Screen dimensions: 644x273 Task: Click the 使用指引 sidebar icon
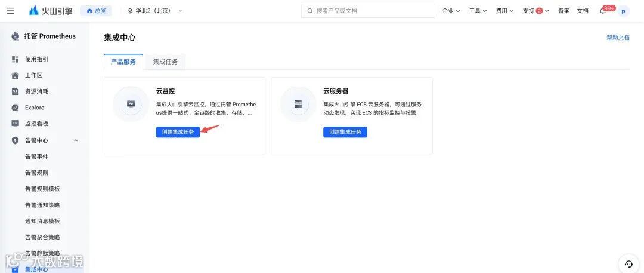click(x=15, y=59)
